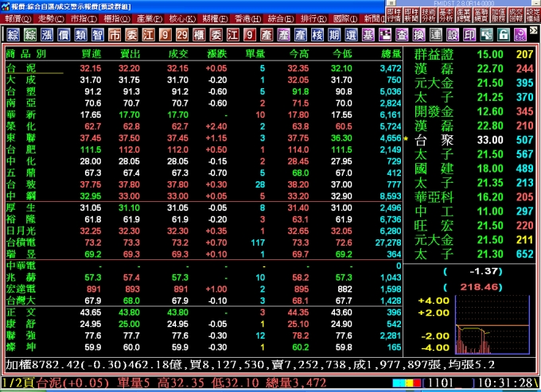The height and width of the screenshot is (392, 541).
Task: Click the 類 toolbar icon
Action: pos(80,34)
